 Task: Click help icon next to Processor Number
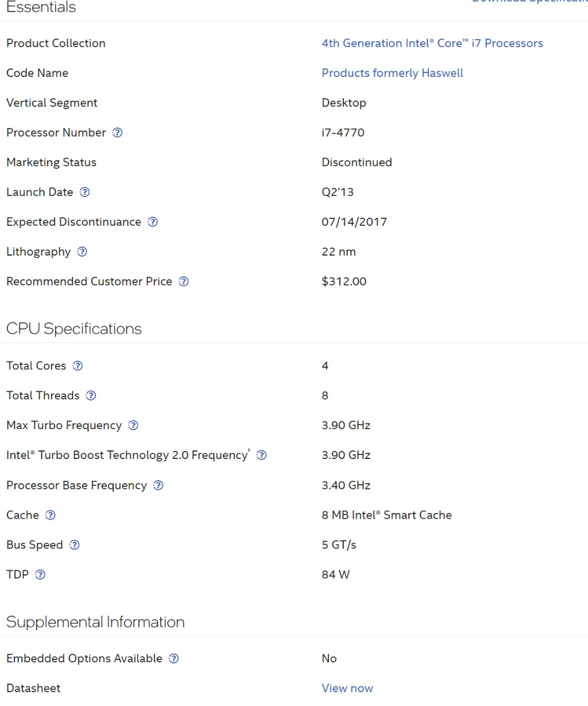click(x=117, y=133)
